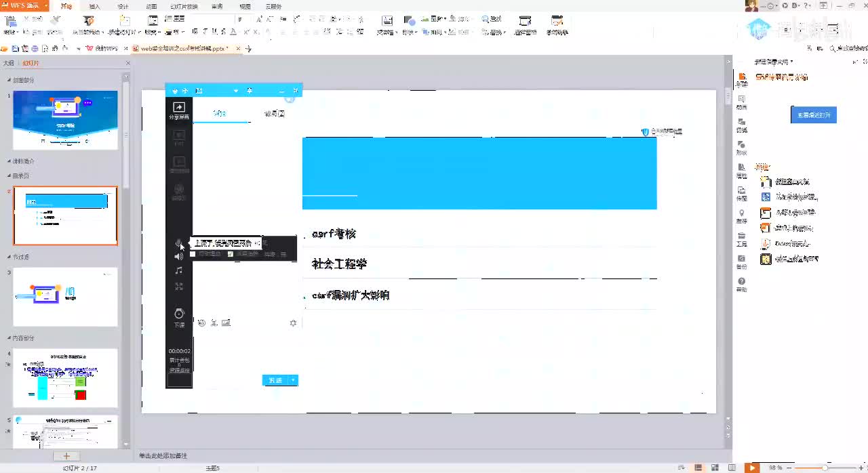This screenshot has height=473, width=868.
Task: Click the print icon in quick access bar
Action: pos(35,49)
